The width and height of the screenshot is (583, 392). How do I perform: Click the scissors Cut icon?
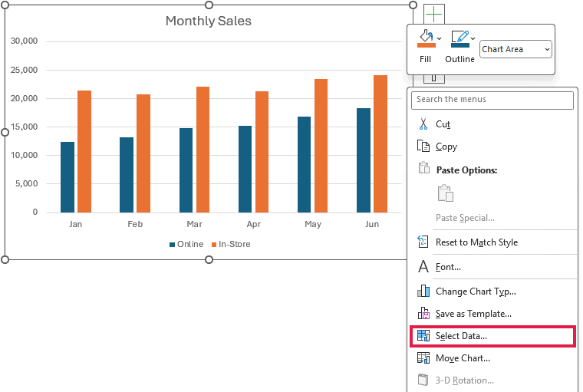[x=423, y=124]
